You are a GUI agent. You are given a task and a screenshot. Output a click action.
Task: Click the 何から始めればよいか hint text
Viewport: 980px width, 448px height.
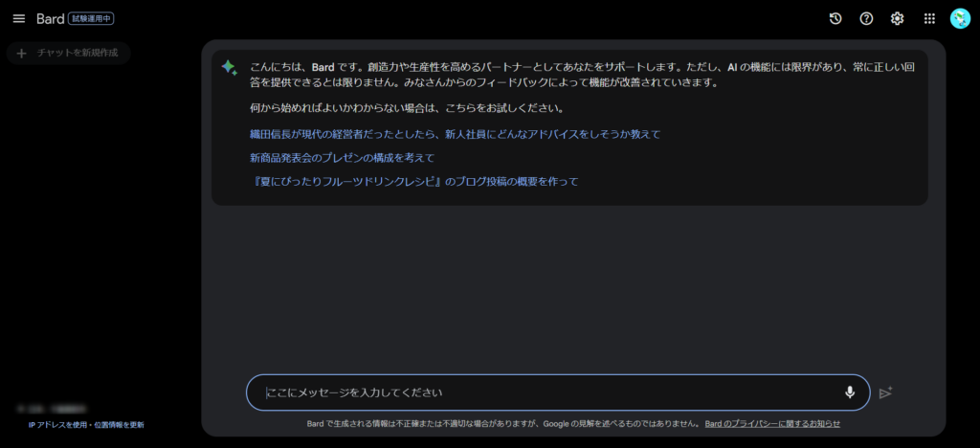(x=407, y=108)
